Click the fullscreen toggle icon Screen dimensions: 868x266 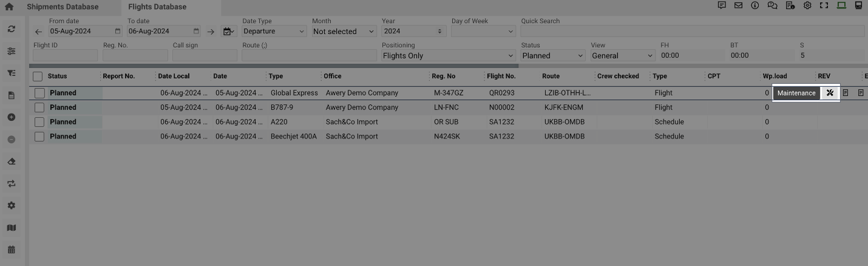point(824,5)
